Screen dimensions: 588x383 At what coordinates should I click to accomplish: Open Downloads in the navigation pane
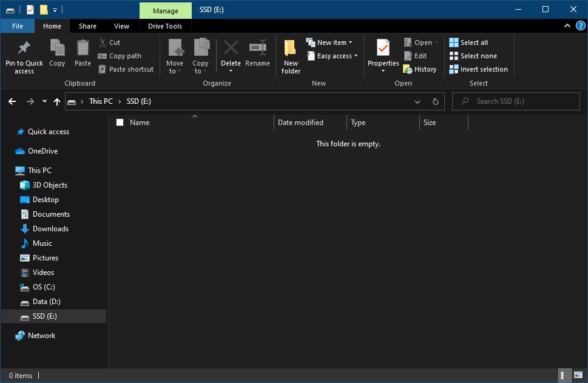click(50, 229)
